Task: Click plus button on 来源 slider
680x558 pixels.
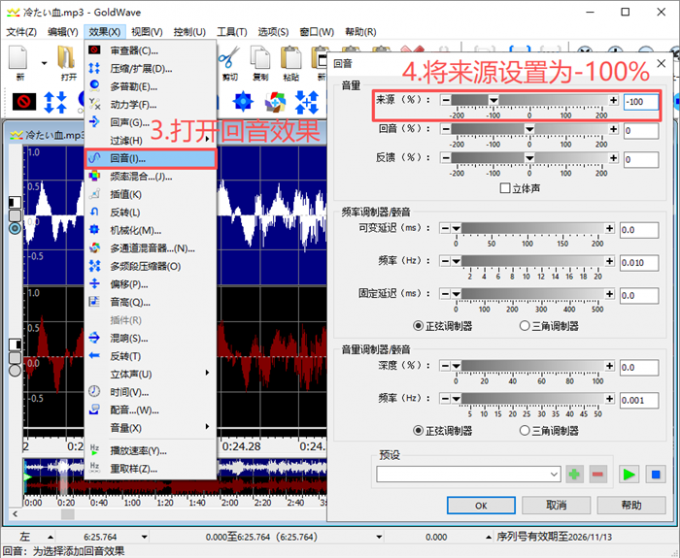Action: [613, 100]
